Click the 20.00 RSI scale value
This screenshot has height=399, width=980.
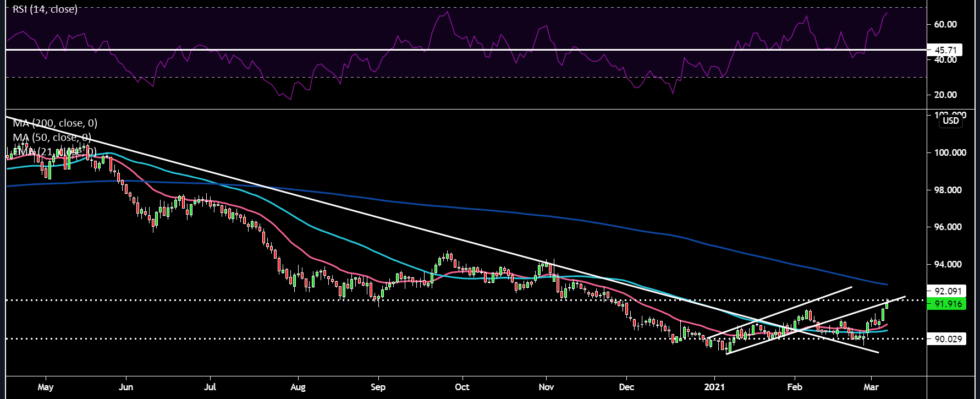coord(945,95)
